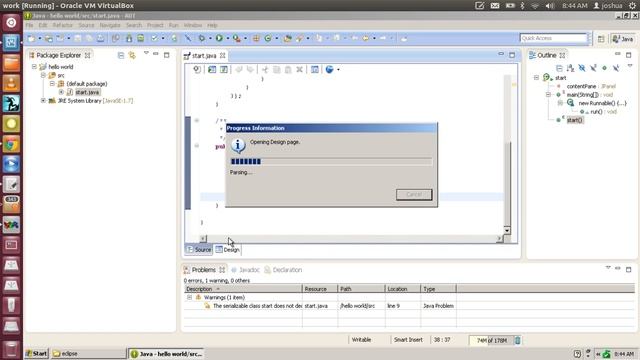Collapse the start class in Outline

[x=536, y=78]
